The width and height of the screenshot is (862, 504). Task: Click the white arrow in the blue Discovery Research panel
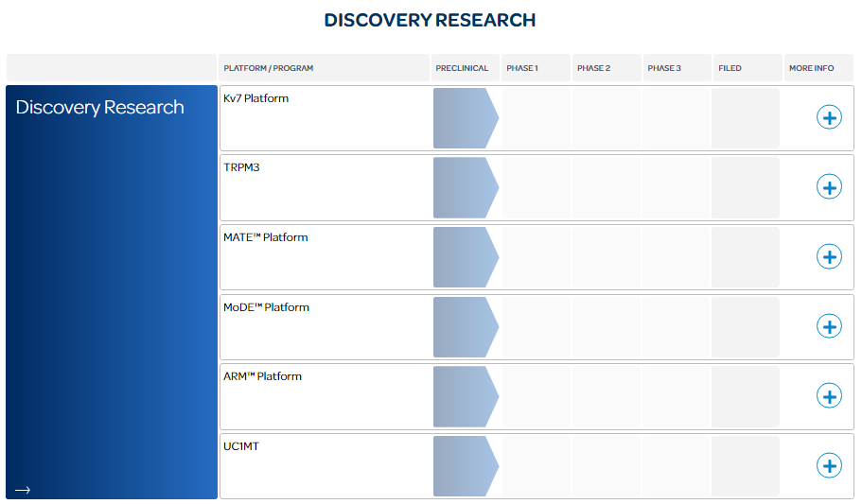23,490
